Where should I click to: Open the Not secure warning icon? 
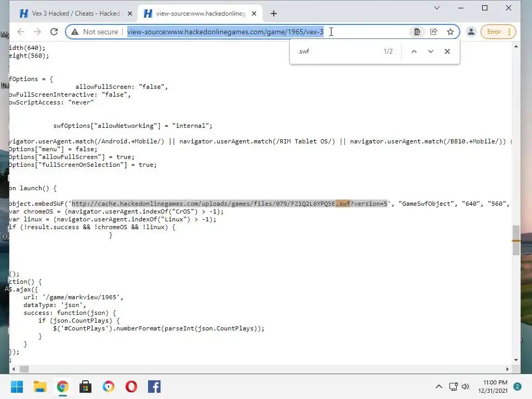click(75, 32)
